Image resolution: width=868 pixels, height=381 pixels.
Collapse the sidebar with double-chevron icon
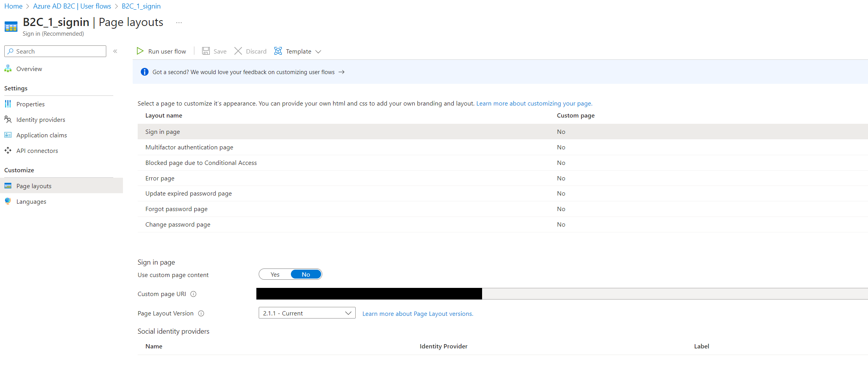coord(115,51)
